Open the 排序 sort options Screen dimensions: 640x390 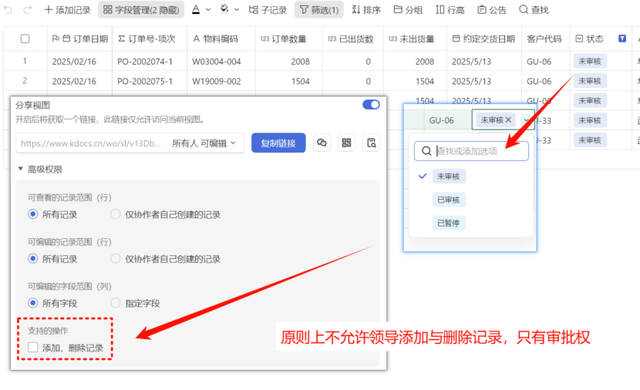(366, 9)
